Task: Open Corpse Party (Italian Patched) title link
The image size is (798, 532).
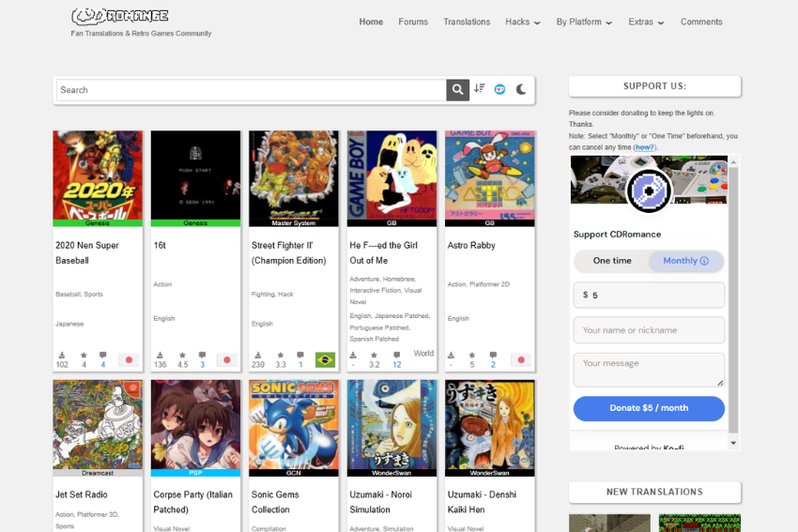Action: [192, 502]
